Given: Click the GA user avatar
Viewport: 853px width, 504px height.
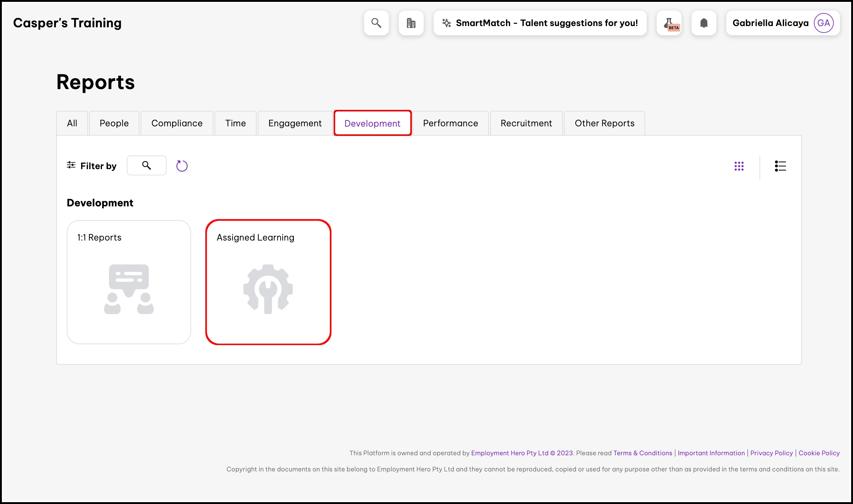Looking at the screenshot, I should click(823, 23).
